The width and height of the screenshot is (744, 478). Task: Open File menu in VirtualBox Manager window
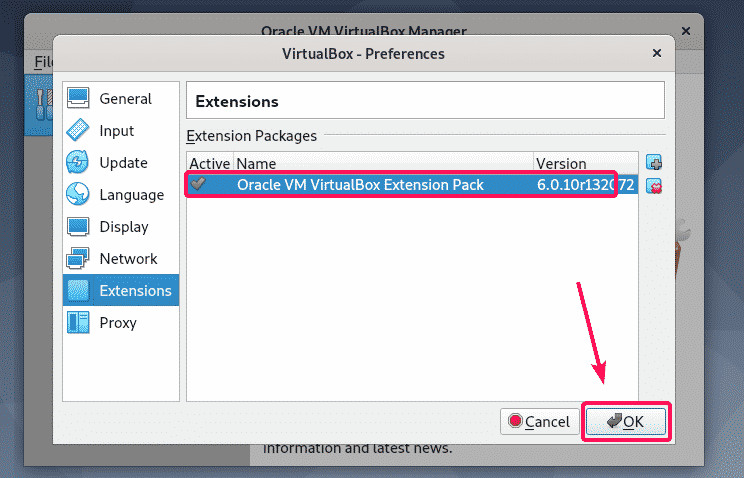(x=44, y=62)
